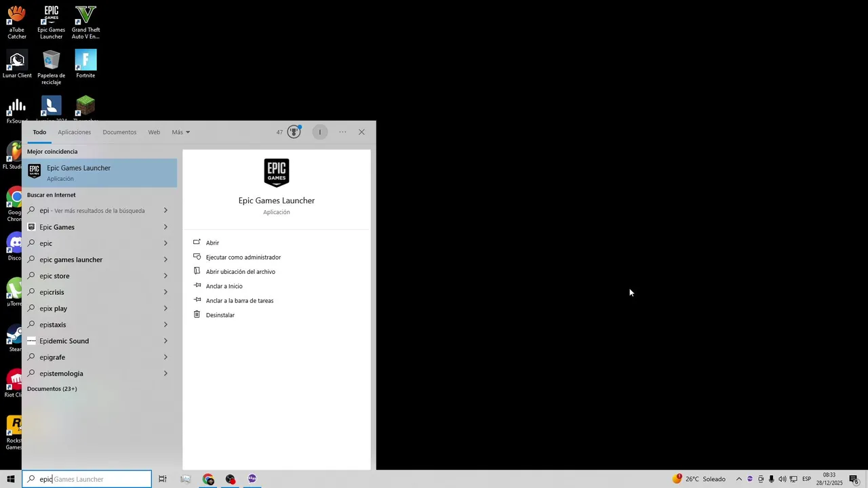Expand arrow for the 'epi' web result
868x488 pixels.
(x=165, y=211)
